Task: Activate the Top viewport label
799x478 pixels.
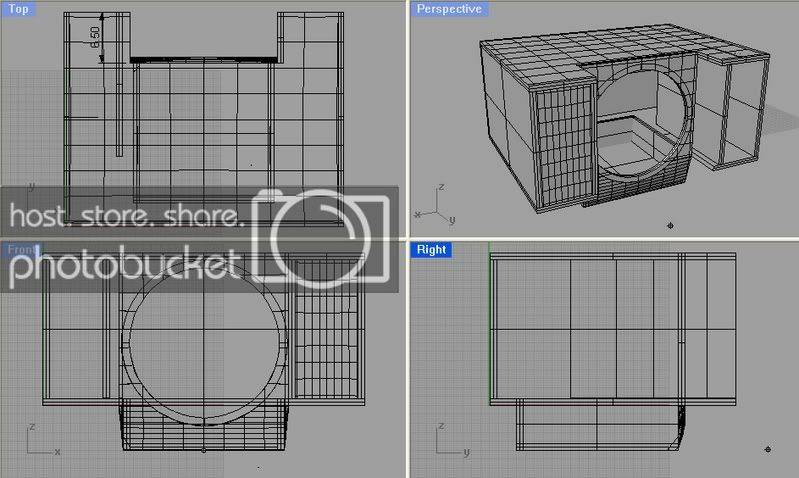Action: coord(18,9)
